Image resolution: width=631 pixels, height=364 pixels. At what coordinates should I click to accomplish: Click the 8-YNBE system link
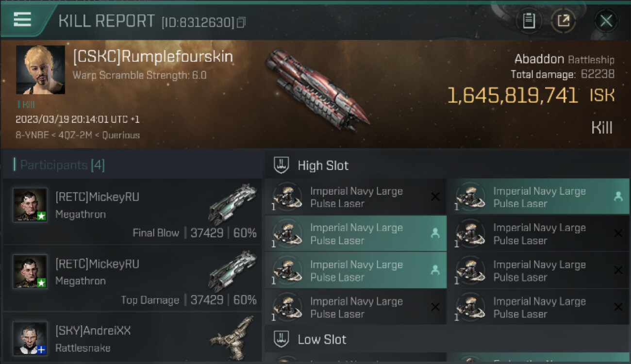click(32, 135)
